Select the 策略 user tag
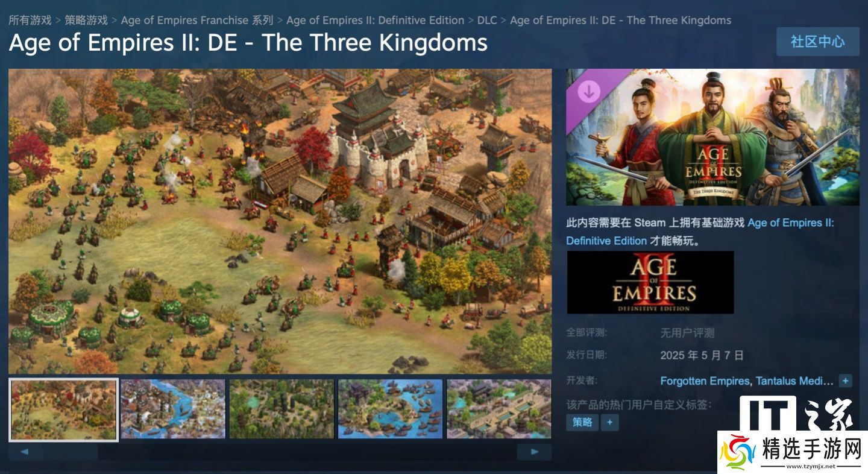 (x=582, y=422)
